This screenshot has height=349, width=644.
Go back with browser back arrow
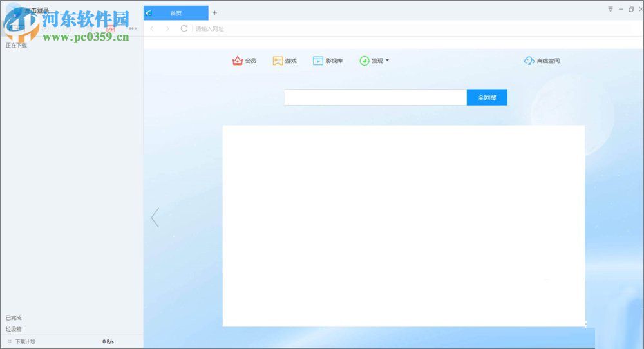coord(152,28)
